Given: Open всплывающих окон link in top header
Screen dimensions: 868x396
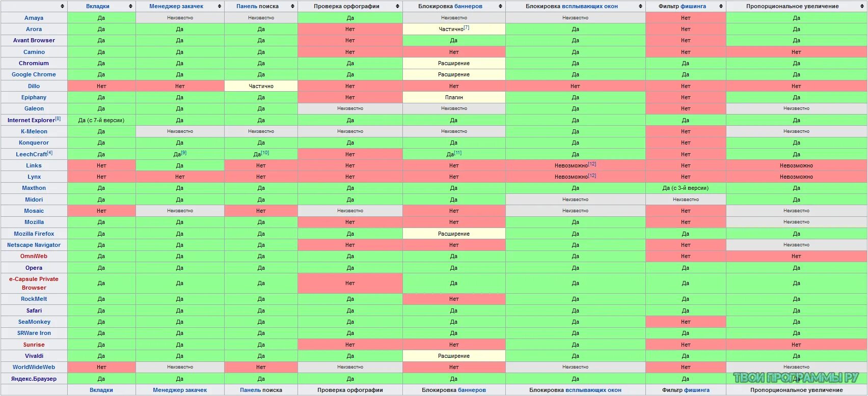Looking at the screenshot, I should 590,7.
